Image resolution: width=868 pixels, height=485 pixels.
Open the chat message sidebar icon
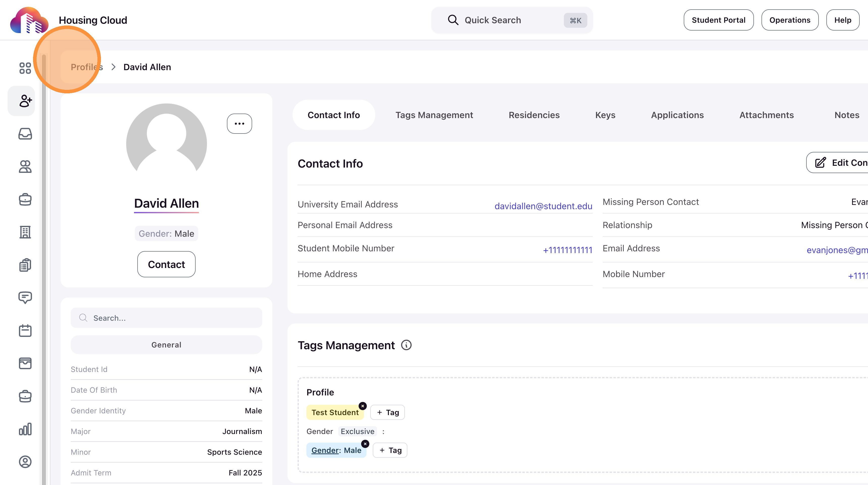[25, 298]
